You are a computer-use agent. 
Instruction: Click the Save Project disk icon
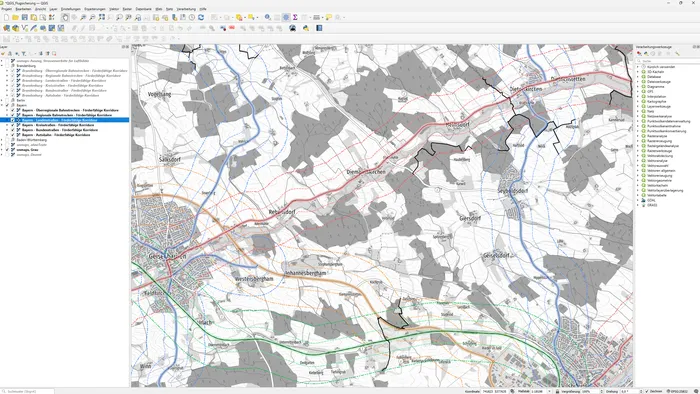[x=25, y=17]
